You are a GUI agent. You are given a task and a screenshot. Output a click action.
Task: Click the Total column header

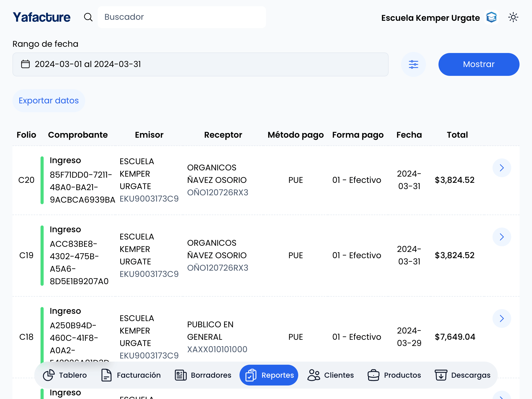[457, 135]
